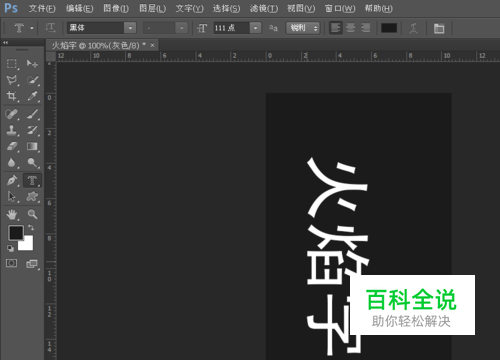Select the Crop tool
Screen dimensions: 500x360
(12, 96)
